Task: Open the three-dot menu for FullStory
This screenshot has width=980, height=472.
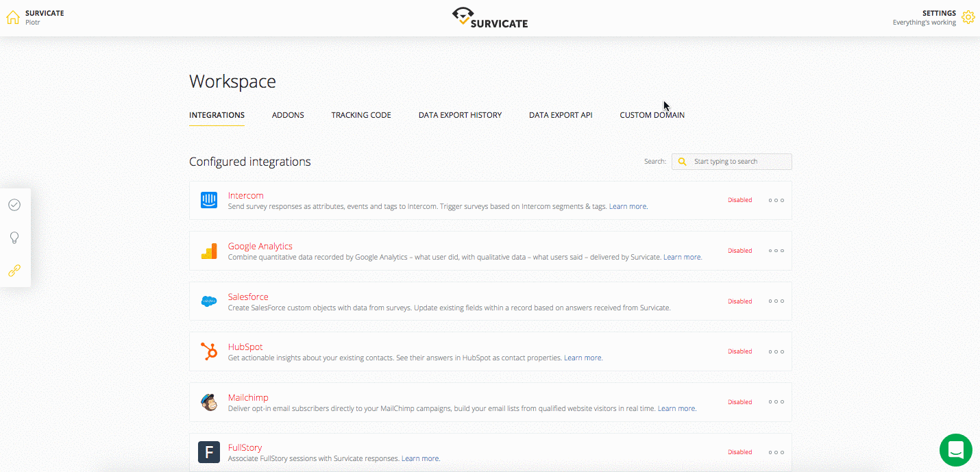Action: pos(776,452)
